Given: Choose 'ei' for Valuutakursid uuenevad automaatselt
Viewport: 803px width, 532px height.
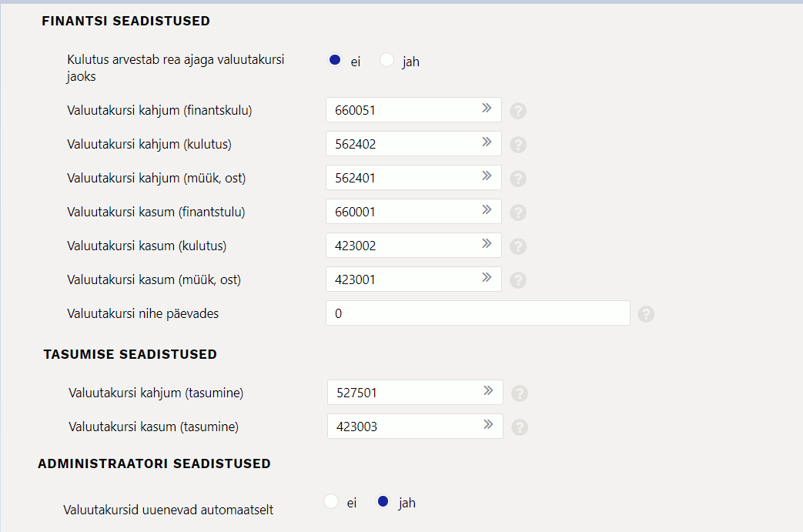Looking at the screenshot, I should [332, 502].
